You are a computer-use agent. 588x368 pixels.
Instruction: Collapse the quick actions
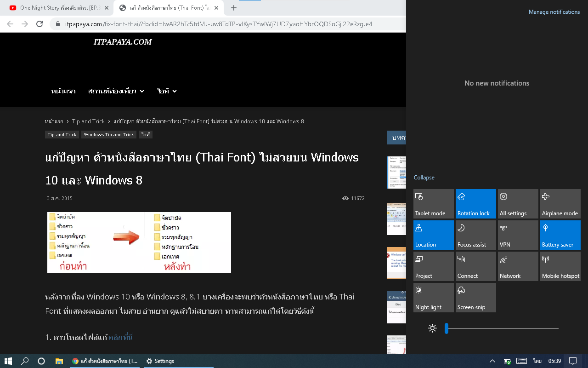(x=424, y=178)
